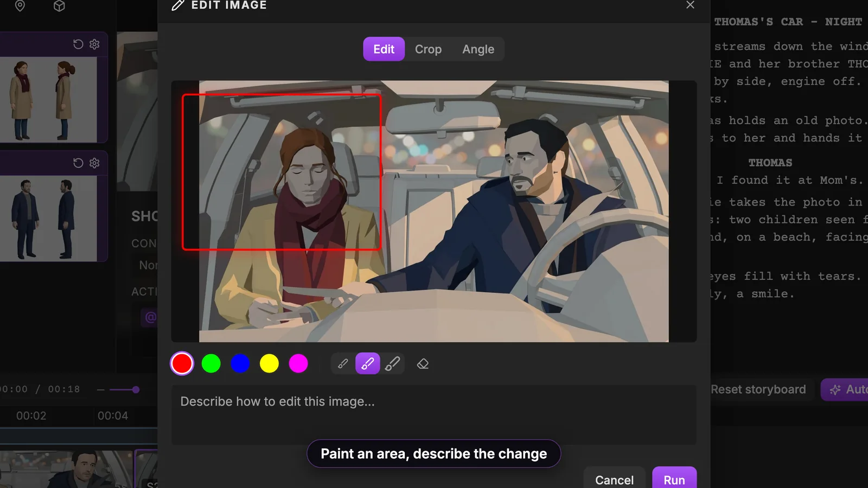868x488 pixels.
Task: Click the edit description text field
Action: coord(433,415)
